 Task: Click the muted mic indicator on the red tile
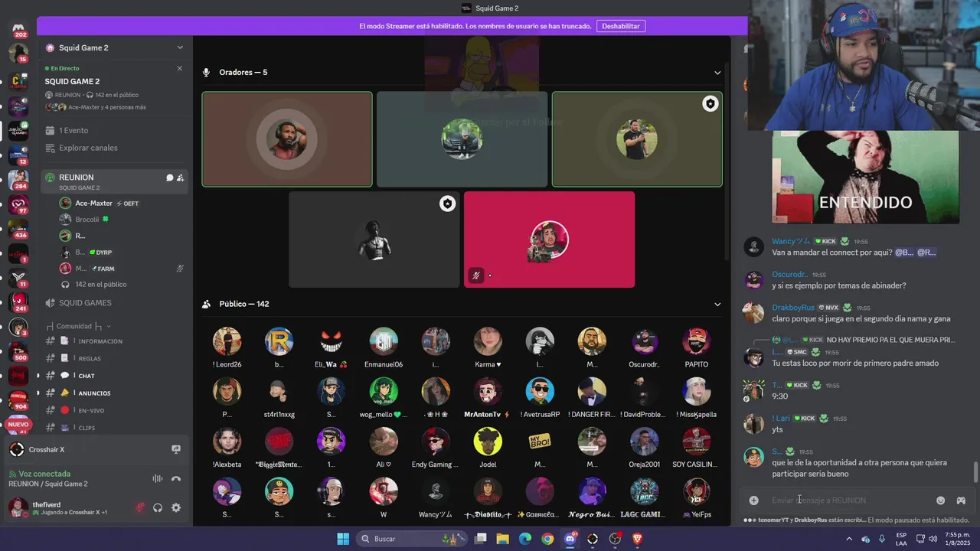point(476,275)
